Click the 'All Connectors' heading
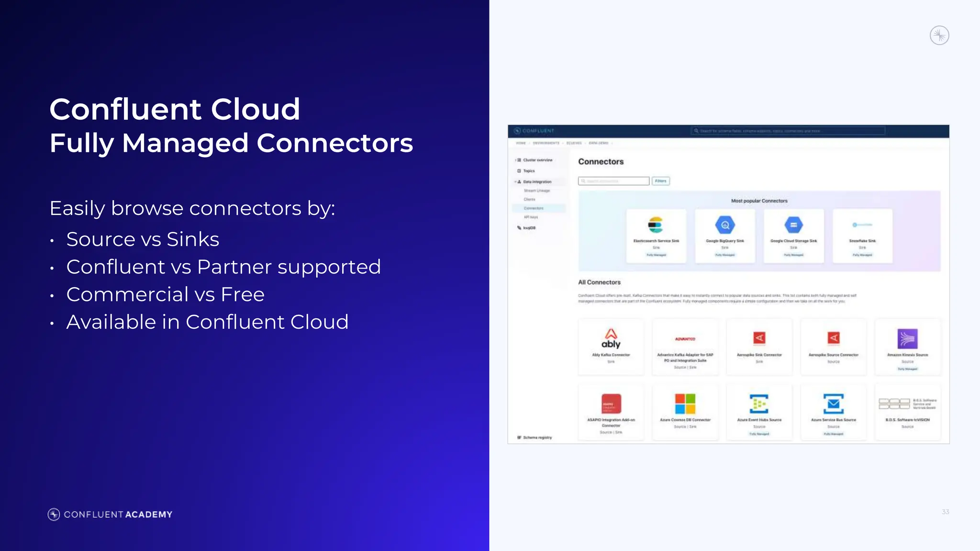The image size is (980, 551). [599, 282]
